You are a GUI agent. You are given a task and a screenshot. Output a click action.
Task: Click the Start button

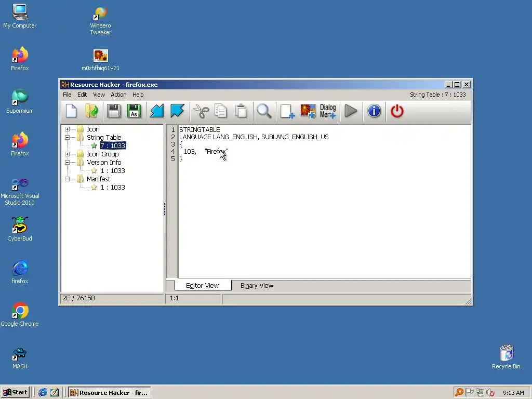(x=15, y=393)
